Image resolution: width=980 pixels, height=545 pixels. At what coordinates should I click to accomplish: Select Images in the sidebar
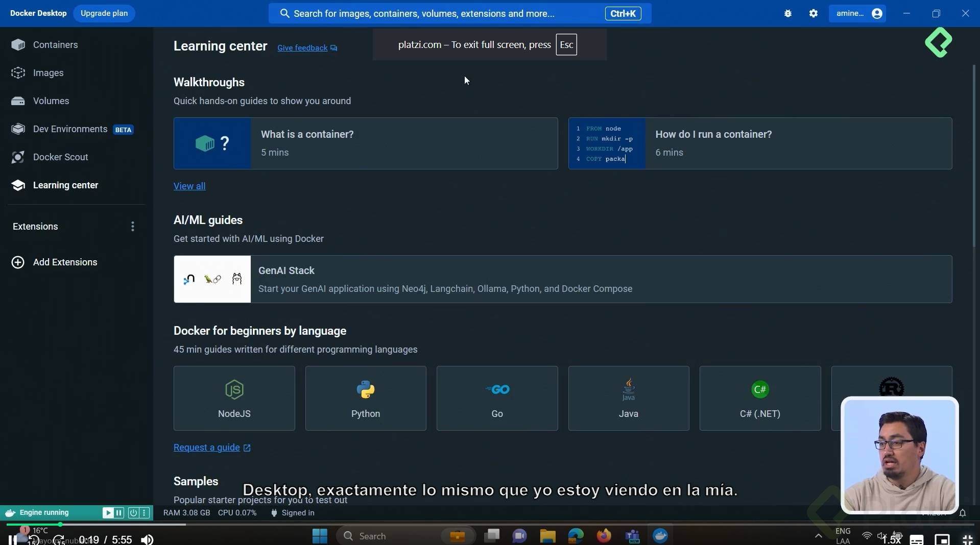(x=77, y=73)
